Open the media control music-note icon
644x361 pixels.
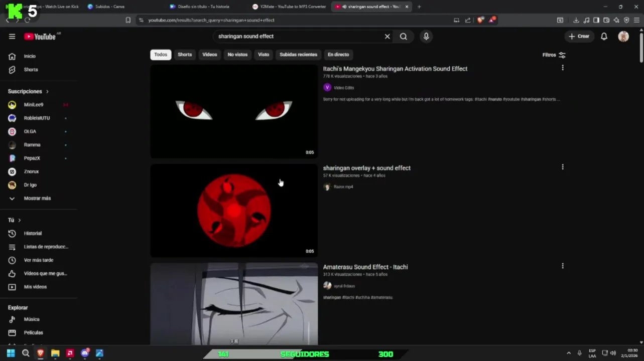pyautogui.click(x=586, y=20)
